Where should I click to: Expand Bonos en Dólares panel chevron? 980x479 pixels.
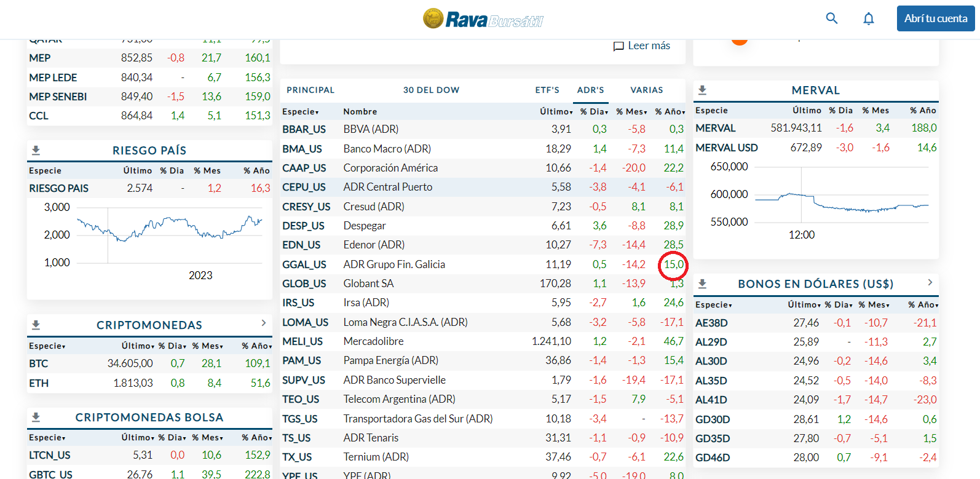click(930, 282)
